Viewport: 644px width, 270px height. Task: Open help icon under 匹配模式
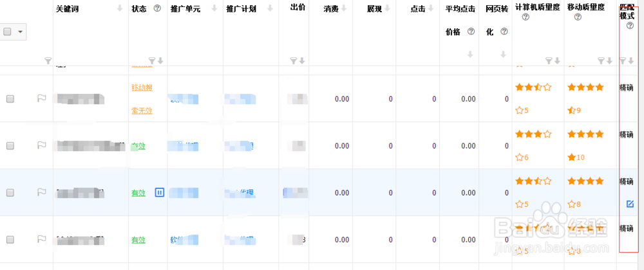(630, 26)
